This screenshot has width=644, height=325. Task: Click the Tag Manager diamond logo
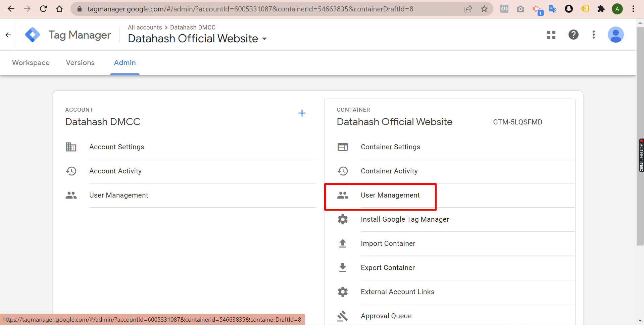(x=33, y=35)
